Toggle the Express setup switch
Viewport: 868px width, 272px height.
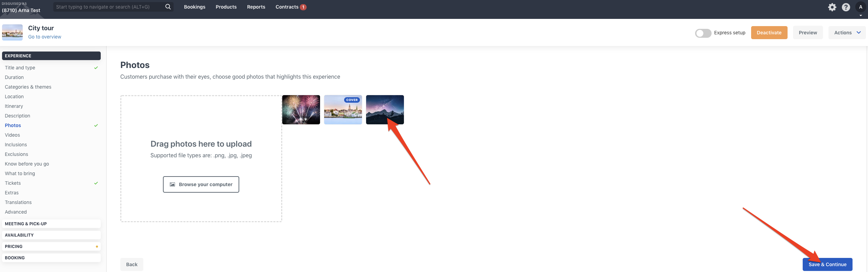[703, 33]
